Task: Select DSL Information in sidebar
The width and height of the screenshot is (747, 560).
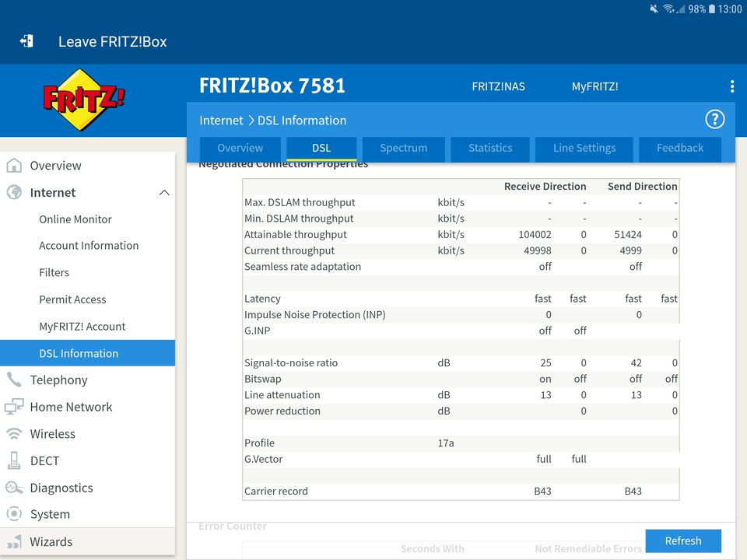Action: click(x=88, y=353)
